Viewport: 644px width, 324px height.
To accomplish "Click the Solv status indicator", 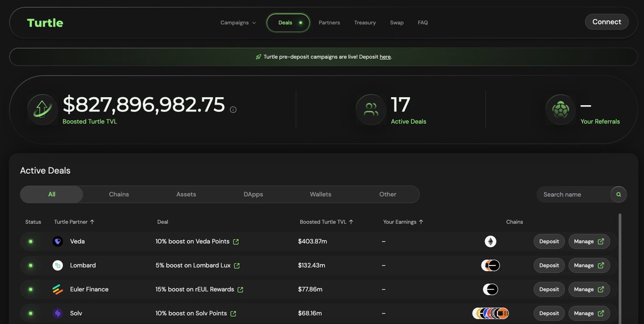I will pyautogui.click(x=31, y=313).
